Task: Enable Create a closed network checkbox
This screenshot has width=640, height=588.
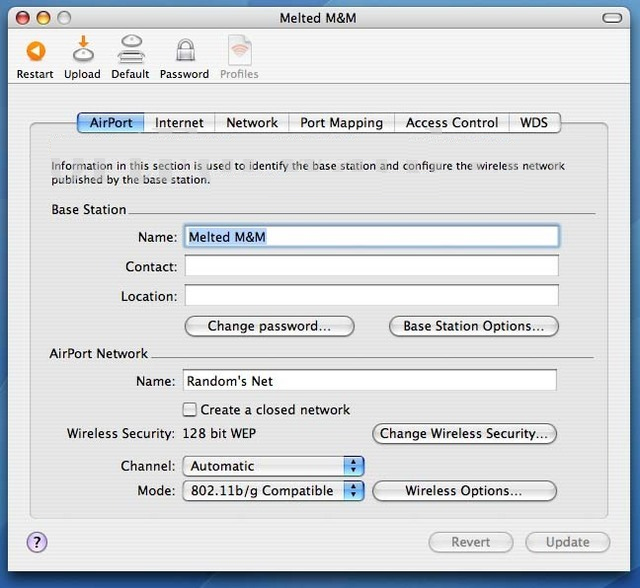Action: (189, 409)
